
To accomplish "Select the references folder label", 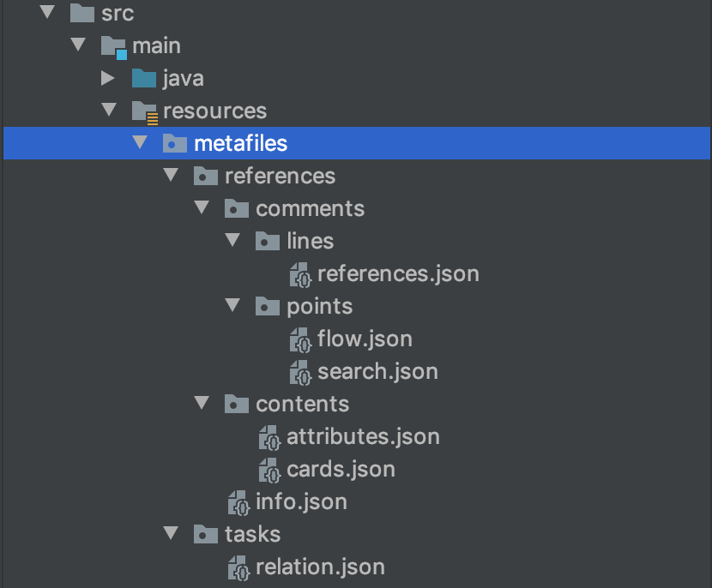I will (280, 177).
